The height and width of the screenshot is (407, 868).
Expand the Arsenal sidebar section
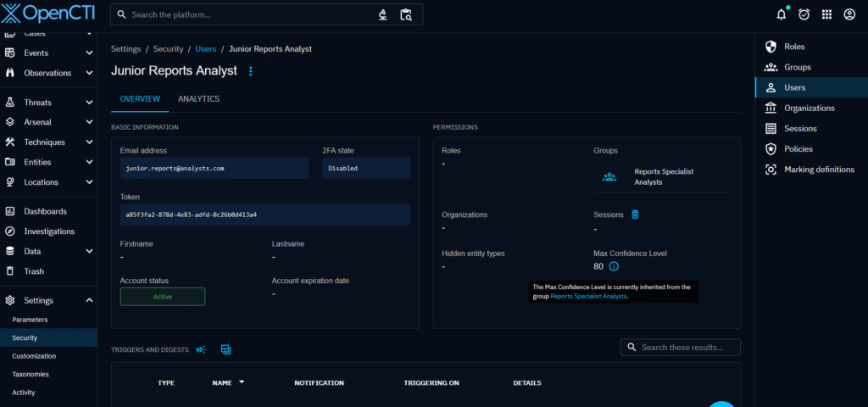89,122
